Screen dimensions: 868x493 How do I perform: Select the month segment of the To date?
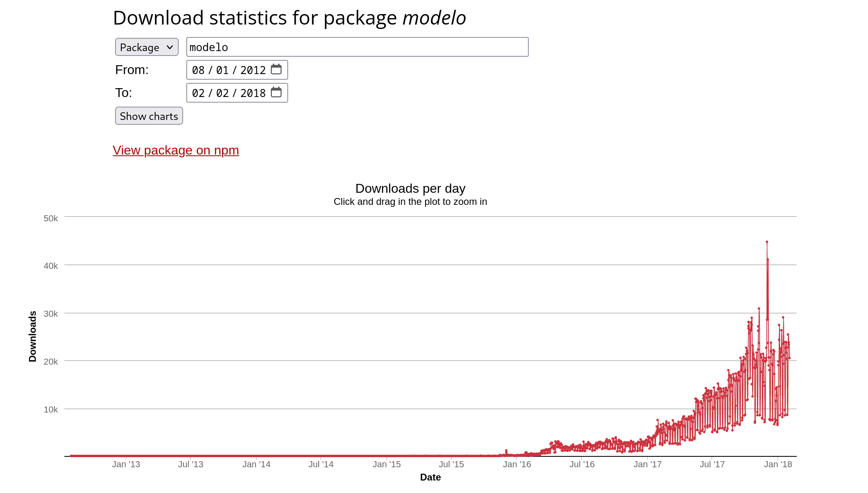coord(199,93)
